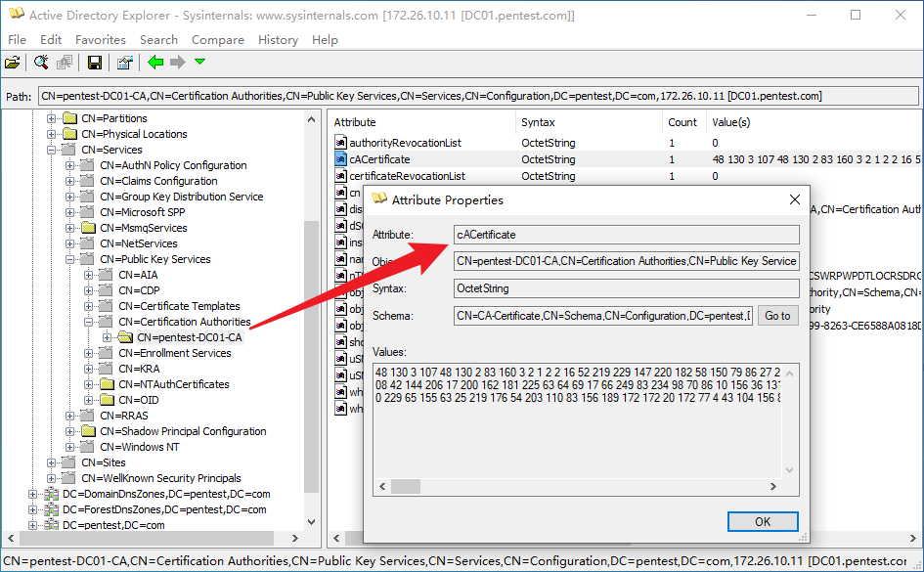Click the Attribute field showing cACertificate

(627, 235)
